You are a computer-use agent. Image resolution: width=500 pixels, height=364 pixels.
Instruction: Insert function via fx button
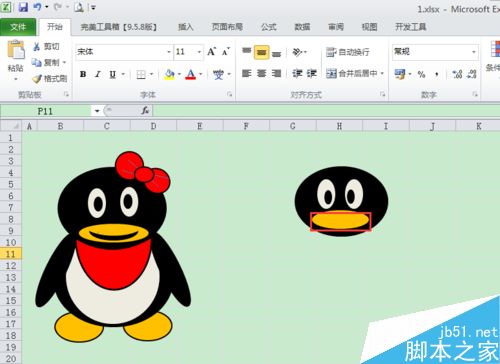(x=145, y=110)
